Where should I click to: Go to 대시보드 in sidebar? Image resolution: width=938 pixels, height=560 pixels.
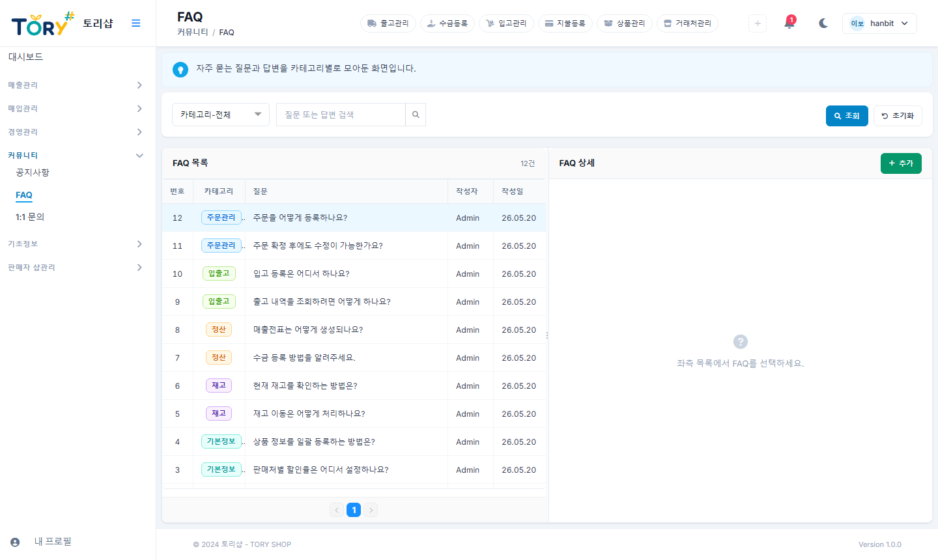26,57
